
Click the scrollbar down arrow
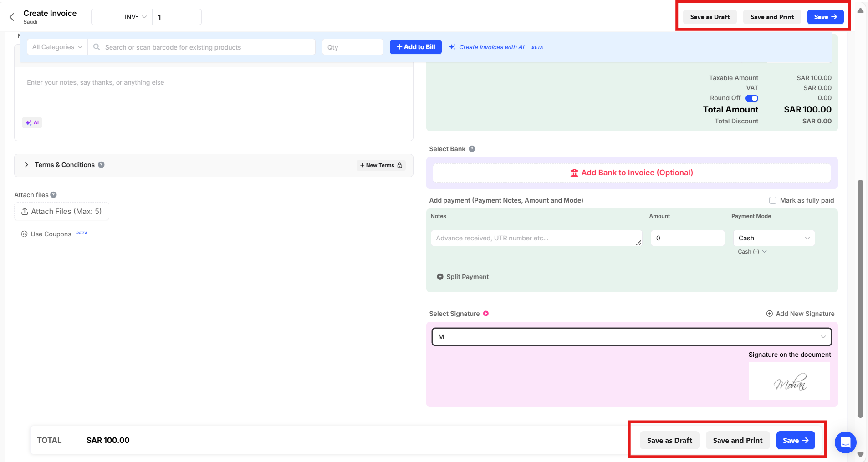point(860,454)
